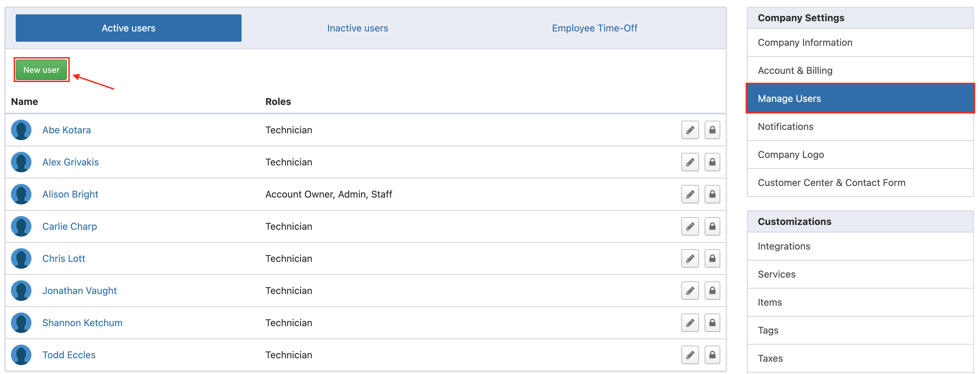Open the Employee Time-Off tab
This screenshot has height=374, width=980.
click(594, 28)
